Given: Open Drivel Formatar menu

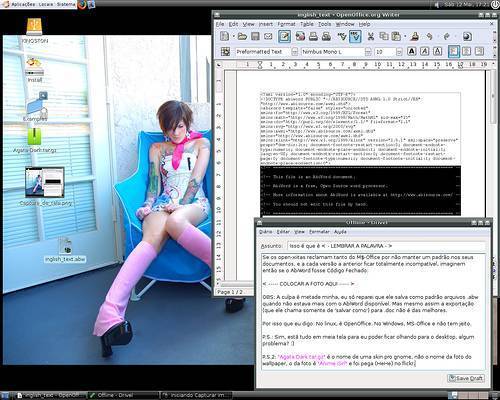Looking at the screenshot, I should (x=319, y=232).
